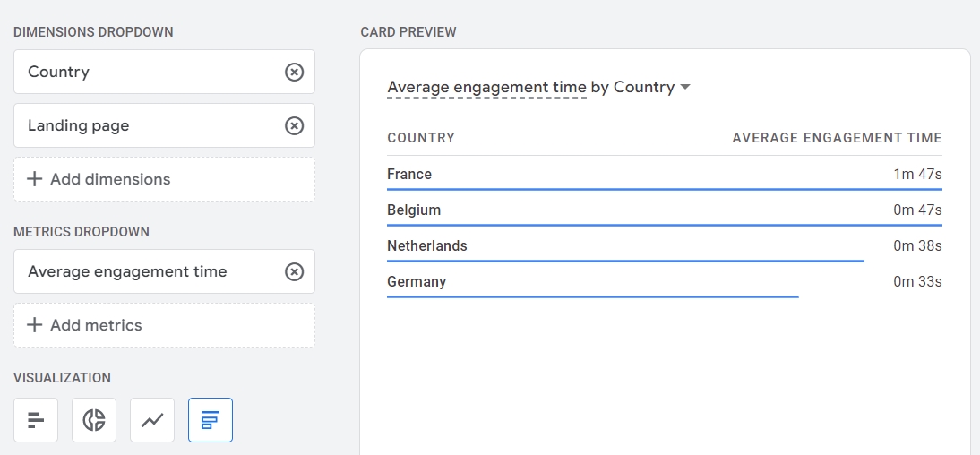This screenshot has height=455, width=980.
Task: Remove the Country dimension
Action: coord(295,72)
